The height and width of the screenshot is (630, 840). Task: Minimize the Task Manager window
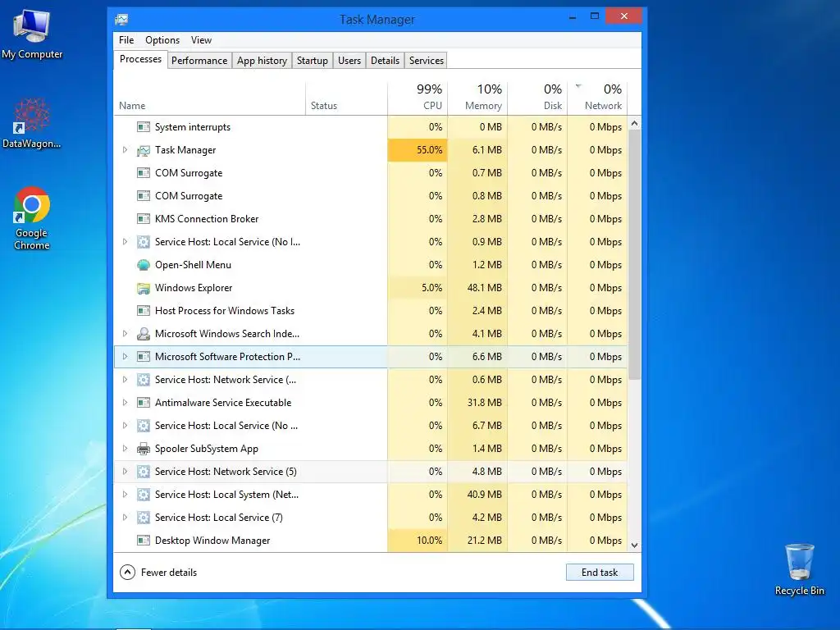[x=573, y=16]
